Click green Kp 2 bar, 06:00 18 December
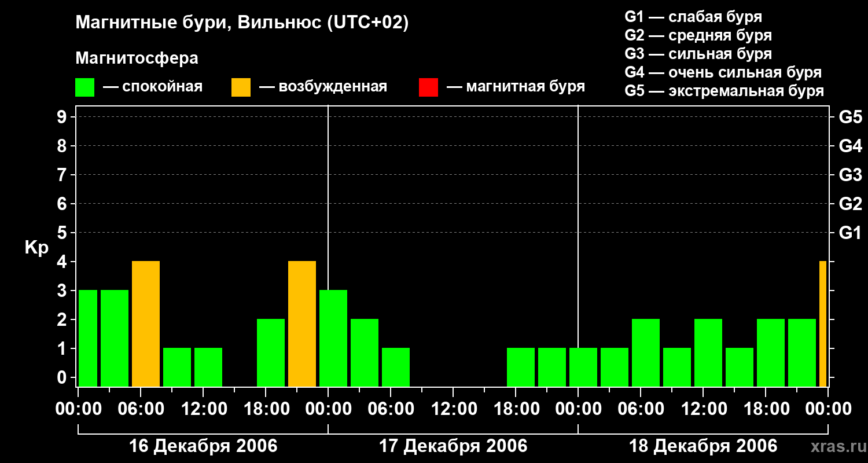 coord(646,353)
